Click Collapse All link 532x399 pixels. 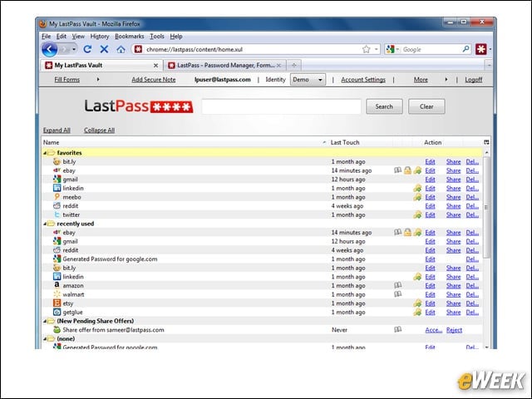99,131
